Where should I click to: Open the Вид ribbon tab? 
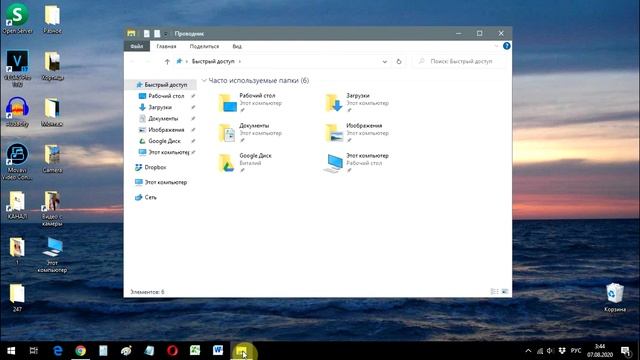[x=237, y=46]
